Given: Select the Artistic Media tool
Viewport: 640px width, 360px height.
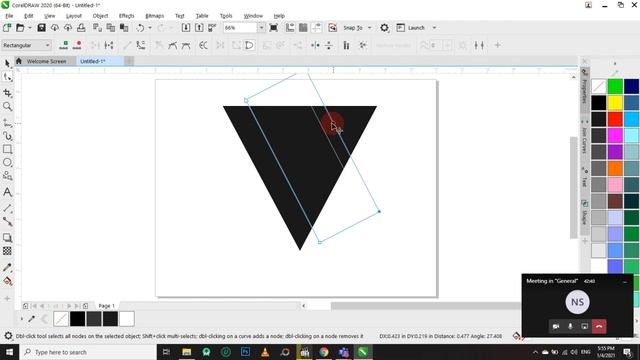Looking at the screenshot, I should point(7,136).
